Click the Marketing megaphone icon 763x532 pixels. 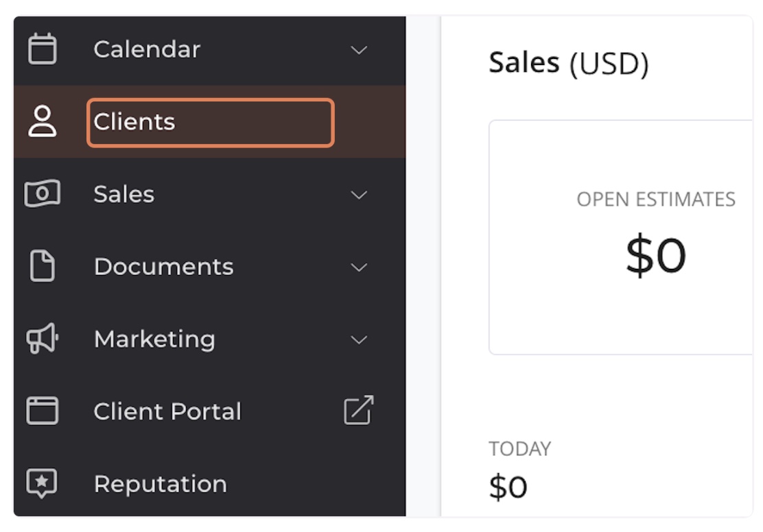pyautogui.click(x=42, y=339)
